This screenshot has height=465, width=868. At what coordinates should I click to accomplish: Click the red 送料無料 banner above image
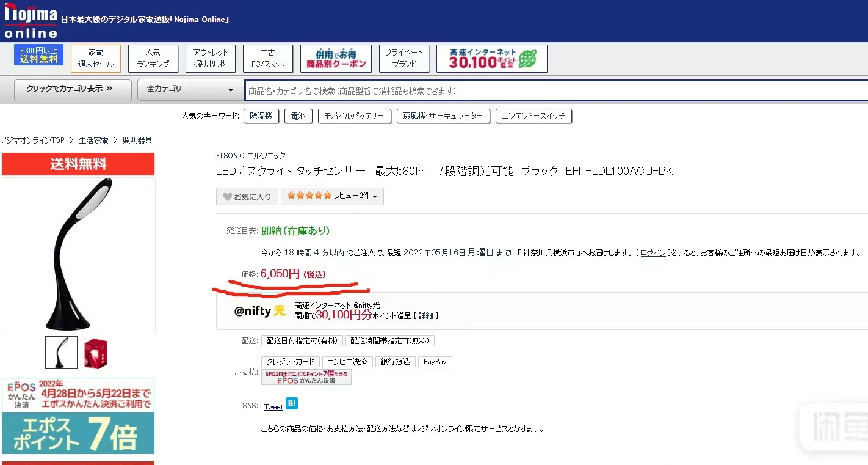pos(78,164)
